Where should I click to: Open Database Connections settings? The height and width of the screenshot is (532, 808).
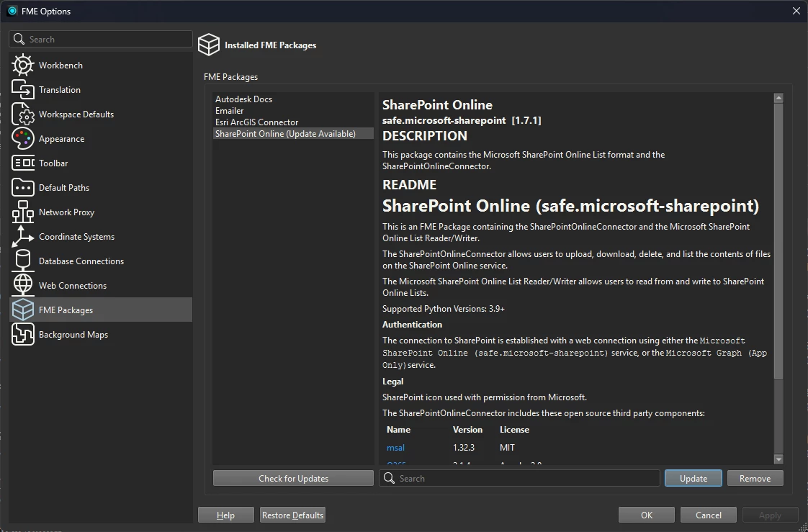101,261
